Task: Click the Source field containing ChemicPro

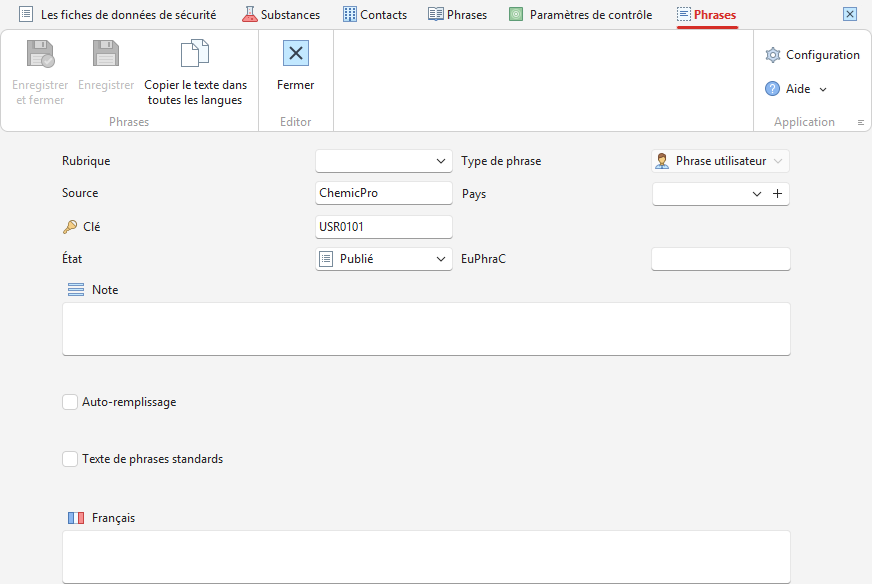Action: point(384,193)
